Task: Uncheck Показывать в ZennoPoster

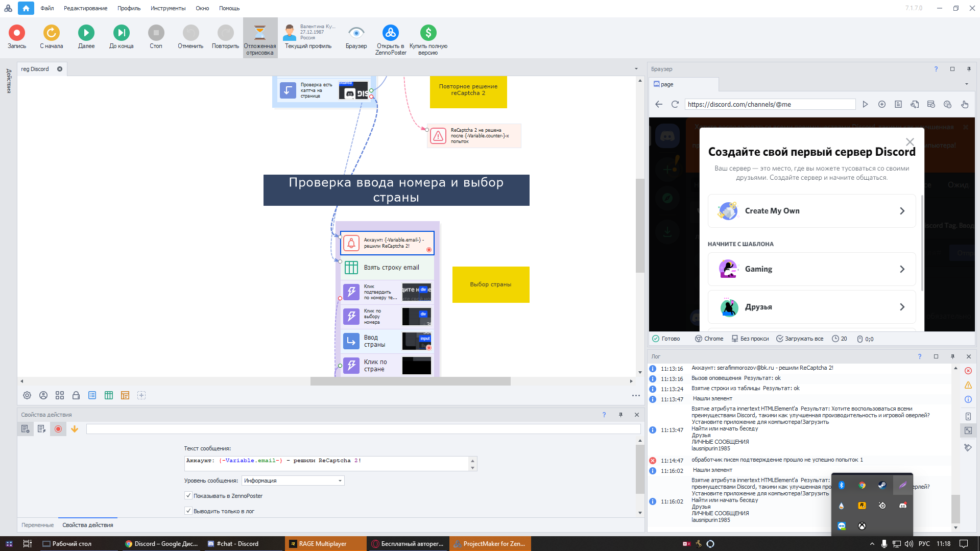Action: point(188,495)
